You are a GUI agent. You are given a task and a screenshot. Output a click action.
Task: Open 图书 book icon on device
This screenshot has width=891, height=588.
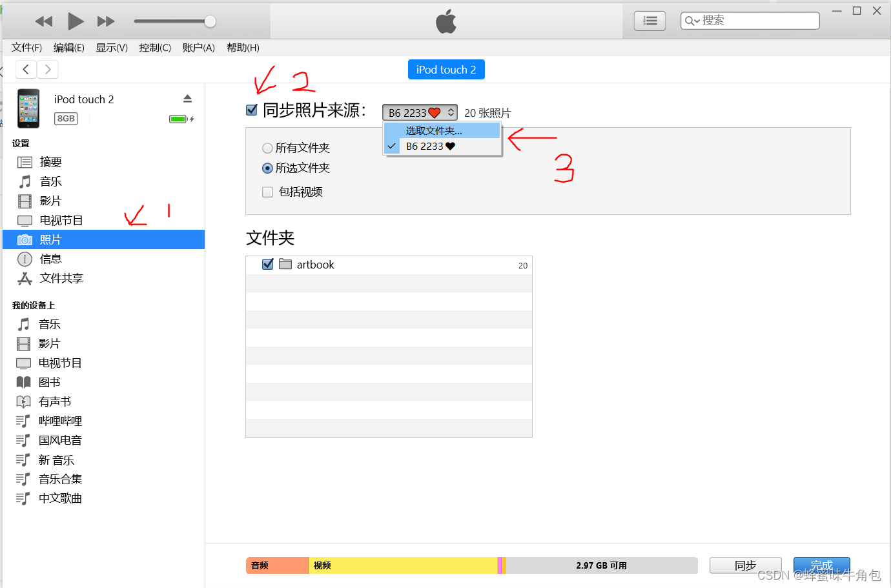[23, 382]
